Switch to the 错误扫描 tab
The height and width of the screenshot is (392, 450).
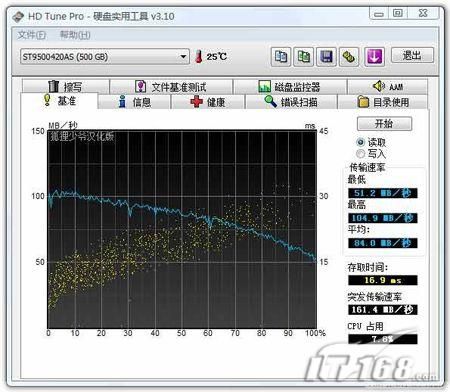pos(291,102)
